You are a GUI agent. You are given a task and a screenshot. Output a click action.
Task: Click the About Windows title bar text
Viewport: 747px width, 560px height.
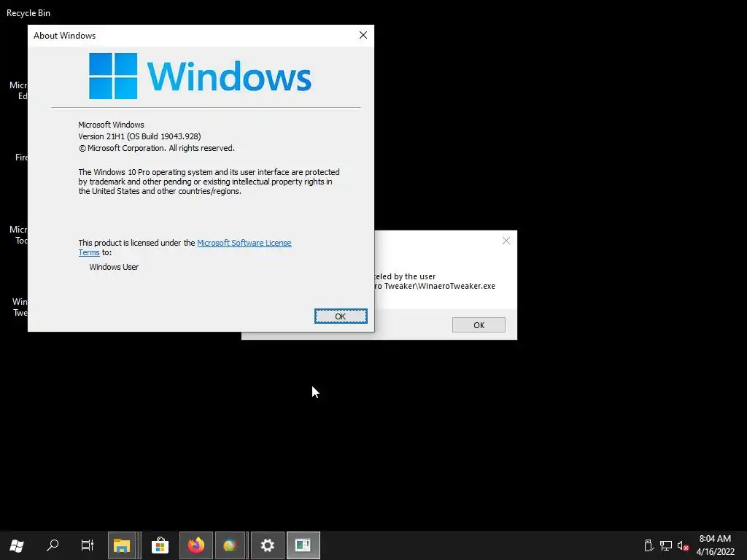click(x=64, y=36)
